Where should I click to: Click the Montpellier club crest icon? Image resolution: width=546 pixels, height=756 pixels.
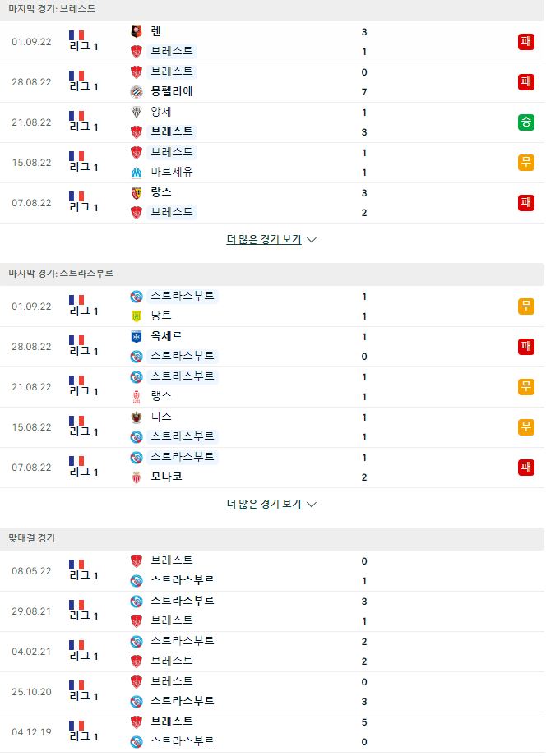136,91
